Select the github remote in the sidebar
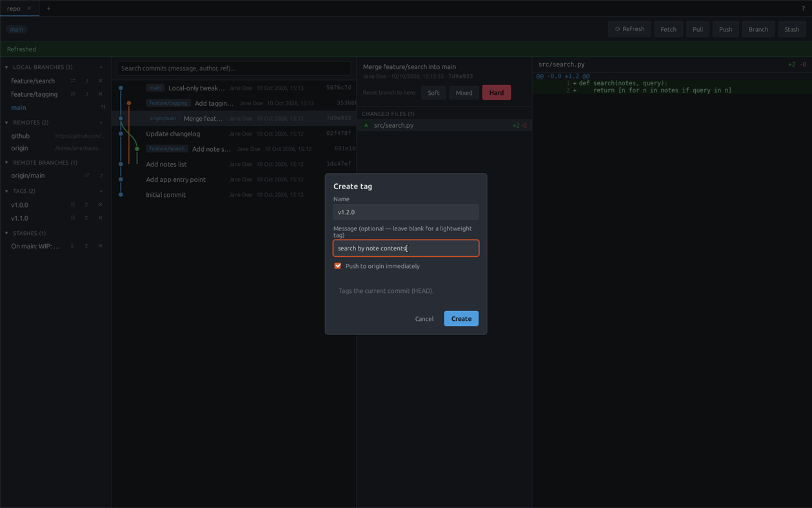Image resolution: width=812 pixels, height=508 pixels. click(x=56, y=136)
